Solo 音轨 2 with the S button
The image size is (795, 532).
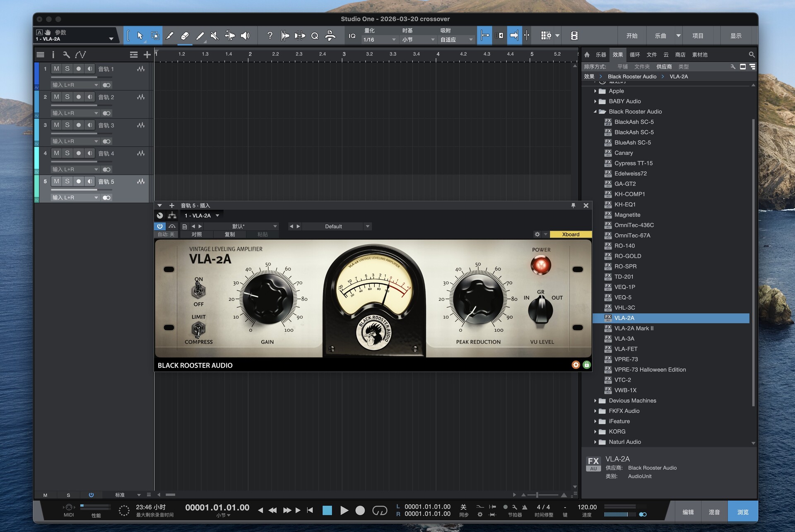pos(67,97)
